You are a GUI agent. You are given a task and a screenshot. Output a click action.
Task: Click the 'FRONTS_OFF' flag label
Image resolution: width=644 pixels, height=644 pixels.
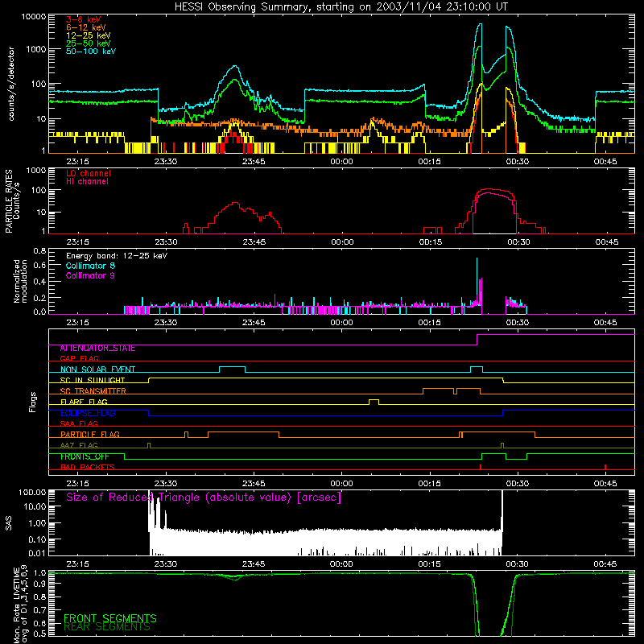[x=85, y=456]
